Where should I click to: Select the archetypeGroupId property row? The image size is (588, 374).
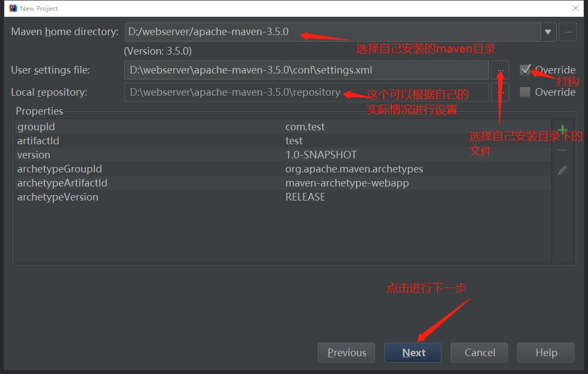(x=283, y=169)
